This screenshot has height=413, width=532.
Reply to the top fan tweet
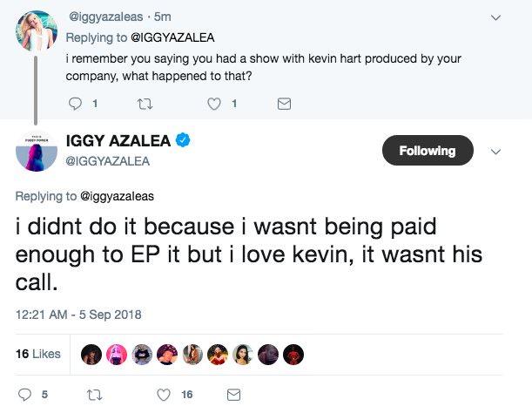pos(73,104)
